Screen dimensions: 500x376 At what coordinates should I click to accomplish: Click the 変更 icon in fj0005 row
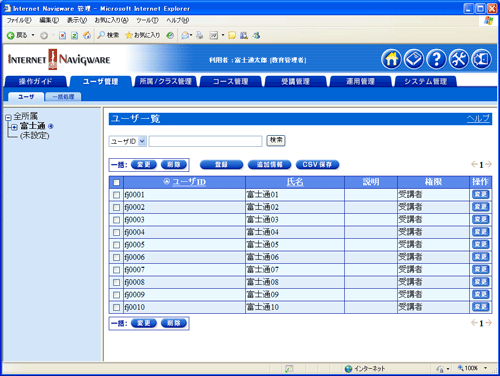pos(480,244)
